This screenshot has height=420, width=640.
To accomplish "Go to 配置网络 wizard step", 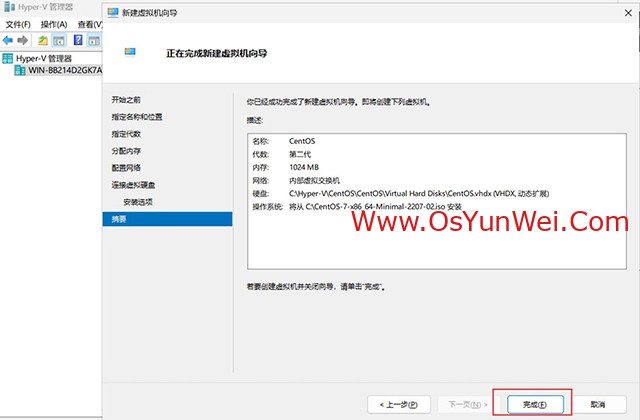I will click(x=126, y=168).
